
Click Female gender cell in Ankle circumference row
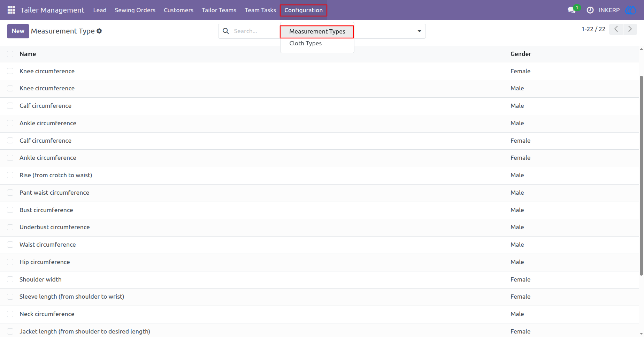520,158
